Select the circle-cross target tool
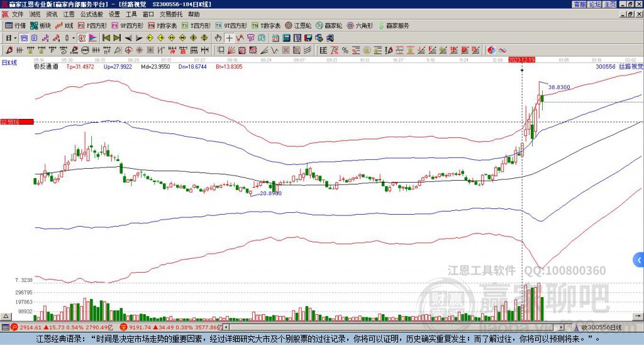 tap(128, 50)
